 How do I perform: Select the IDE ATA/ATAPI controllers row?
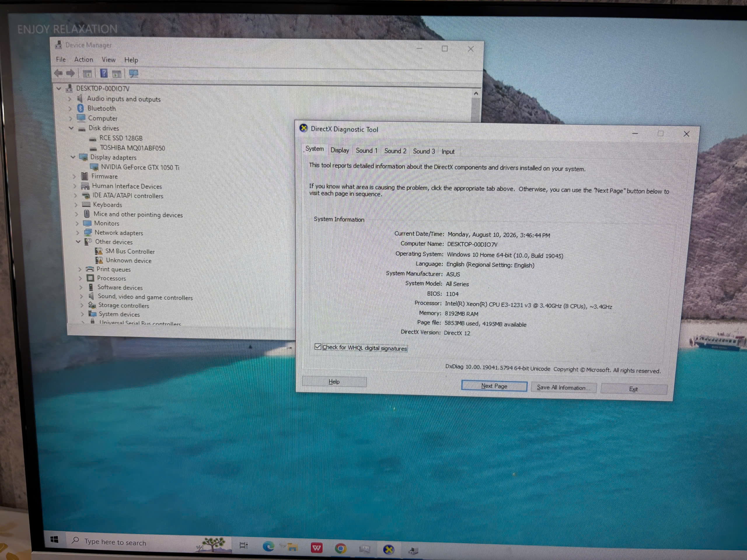pos(128,195)
